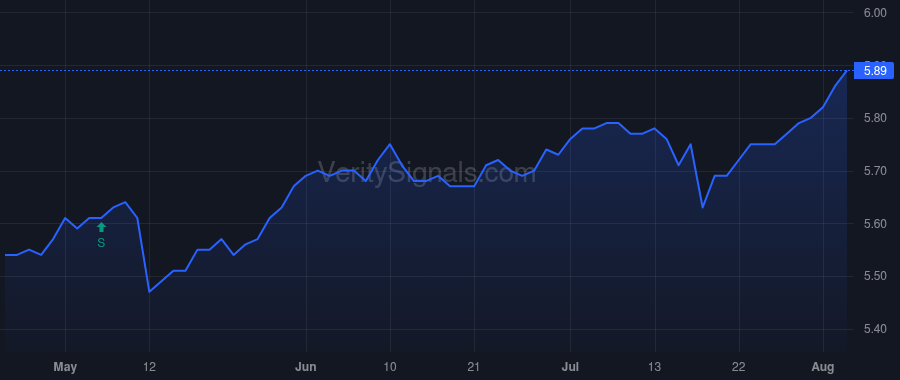Select the 5.70 price axis label
This screenshot has width=900, height=380.
(875, 171)
